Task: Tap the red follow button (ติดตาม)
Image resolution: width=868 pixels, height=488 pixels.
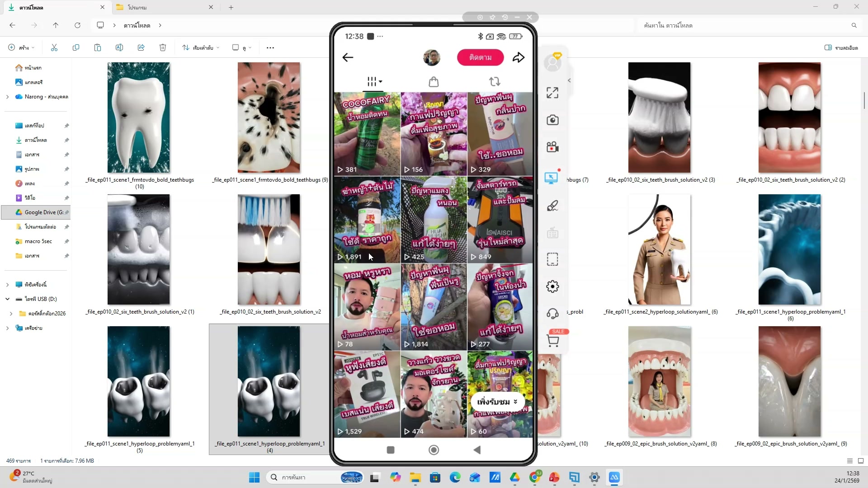Action: point(480,57)
